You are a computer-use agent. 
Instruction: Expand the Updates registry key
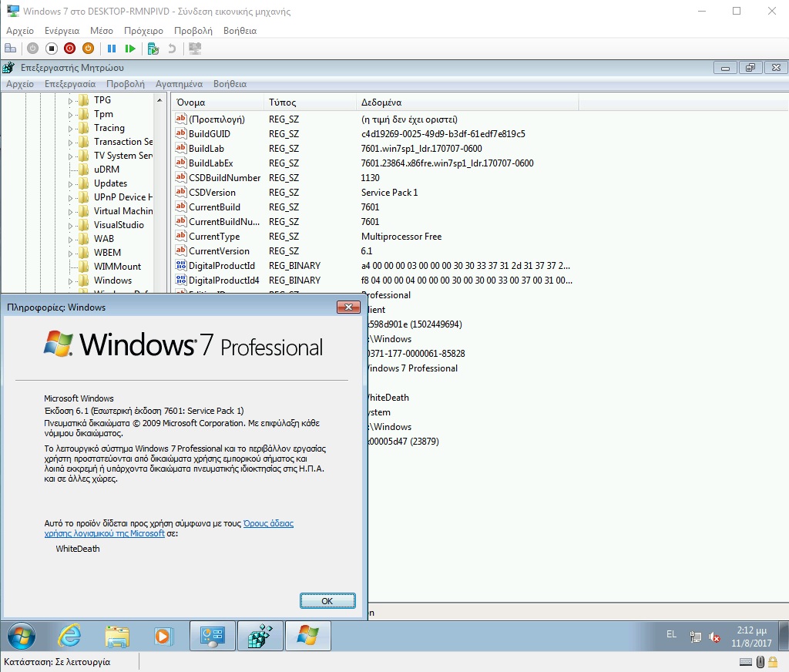tap(70, 184)
